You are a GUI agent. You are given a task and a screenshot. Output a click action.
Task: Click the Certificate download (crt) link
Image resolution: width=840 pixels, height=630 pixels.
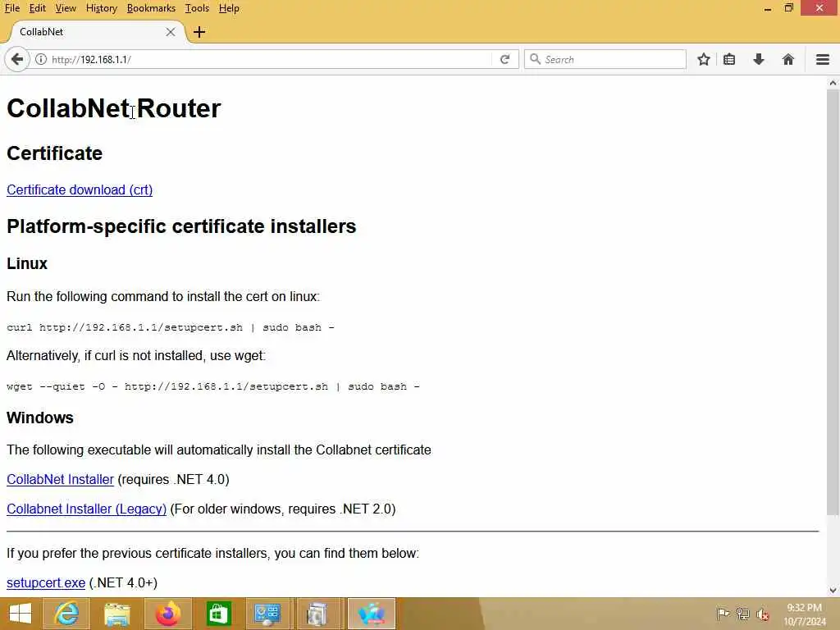click(x=80, y=189)
